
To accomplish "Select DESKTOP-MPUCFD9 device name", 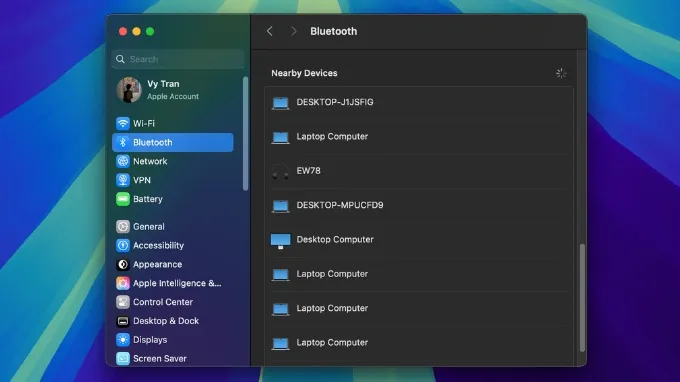I will [340, 205].
